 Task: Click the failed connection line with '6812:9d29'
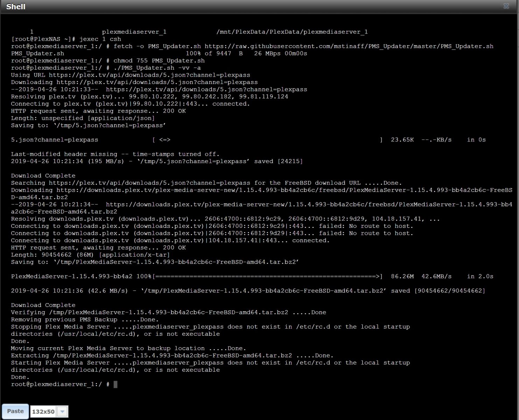click(x=212, y=233)
